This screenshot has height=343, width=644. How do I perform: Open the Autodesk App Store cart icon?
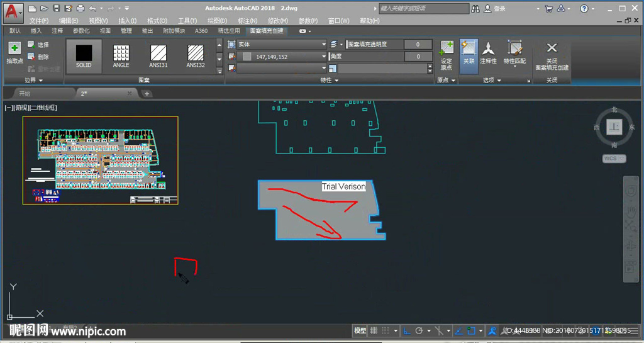coord(548,8)
